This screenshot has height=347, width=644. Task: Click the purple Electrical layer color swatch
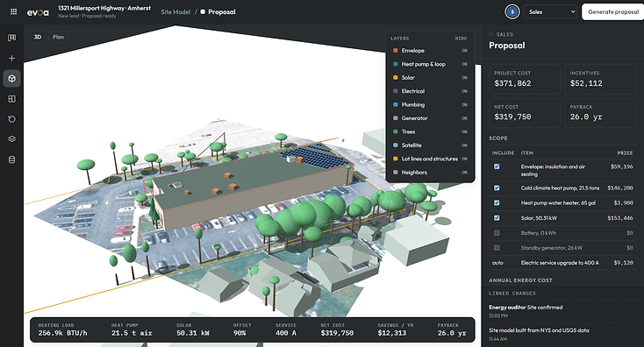point(396,91)
